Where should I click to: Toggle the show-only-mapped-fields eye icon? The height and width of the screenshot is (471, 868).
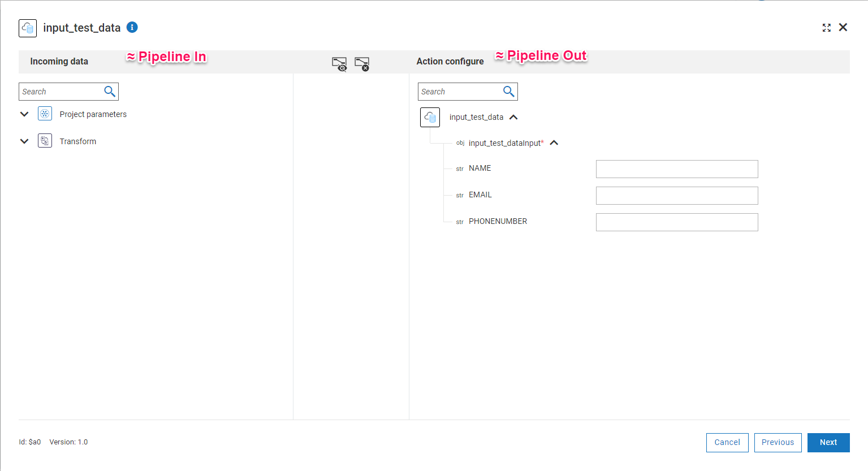tap(339, 64)
